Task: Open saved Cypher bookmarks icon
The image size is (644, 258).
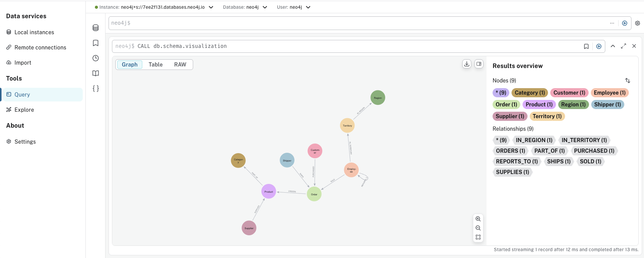Action: [x=96, y=43]
